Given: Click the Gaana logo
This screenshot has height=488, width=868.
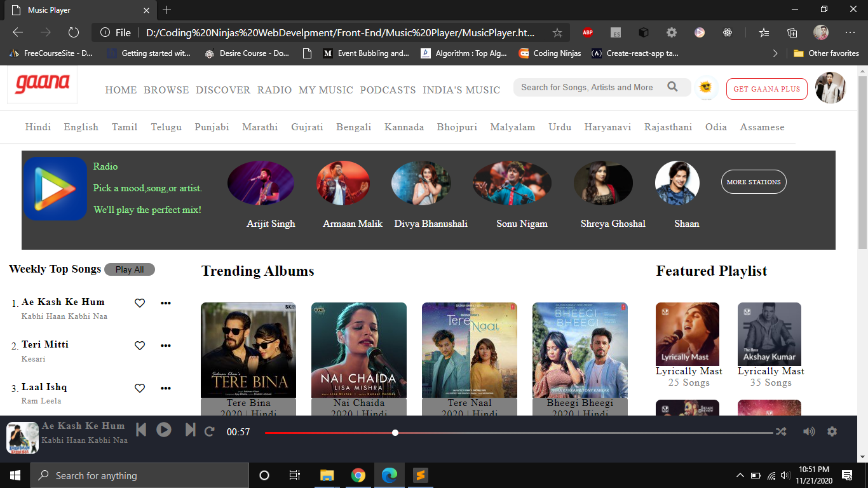Looking at the screenshot, I should point(43,84).
